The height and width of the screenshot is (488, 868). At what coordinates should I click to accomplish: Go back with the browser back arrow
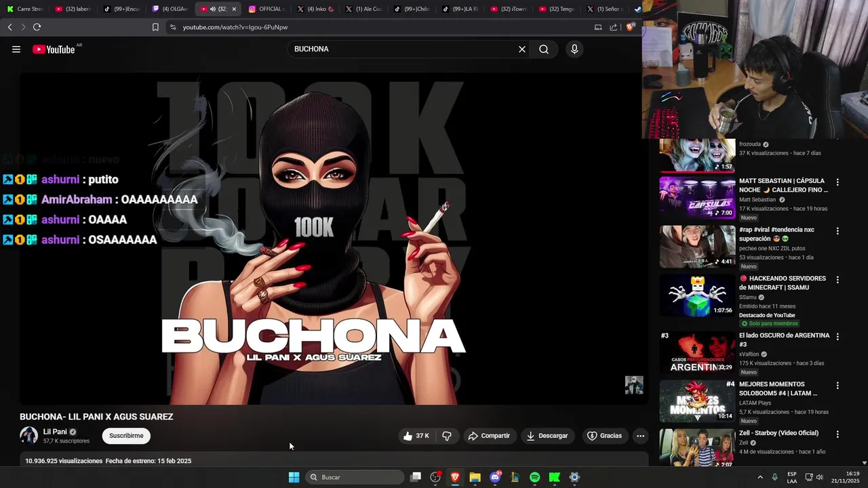[10, 27]
